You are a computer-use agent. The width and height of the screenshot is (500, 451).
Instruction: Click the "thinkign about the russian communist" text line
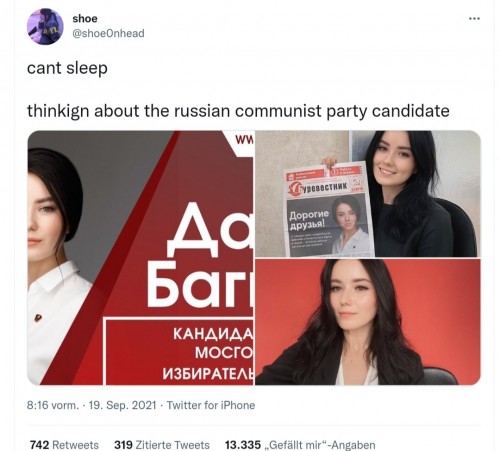tap(174, 111)
